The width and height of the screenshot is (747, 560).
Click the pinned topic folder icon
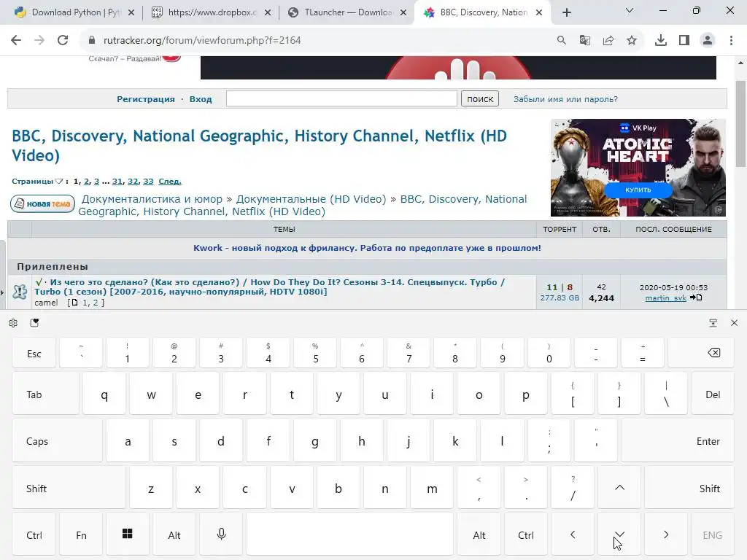tap(20, 292)
